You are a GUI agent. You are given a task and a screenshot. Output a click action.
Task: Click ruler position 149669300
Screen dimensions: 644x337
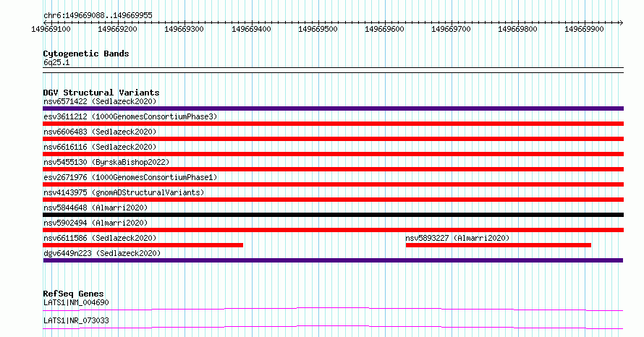[x=184, y=29]
